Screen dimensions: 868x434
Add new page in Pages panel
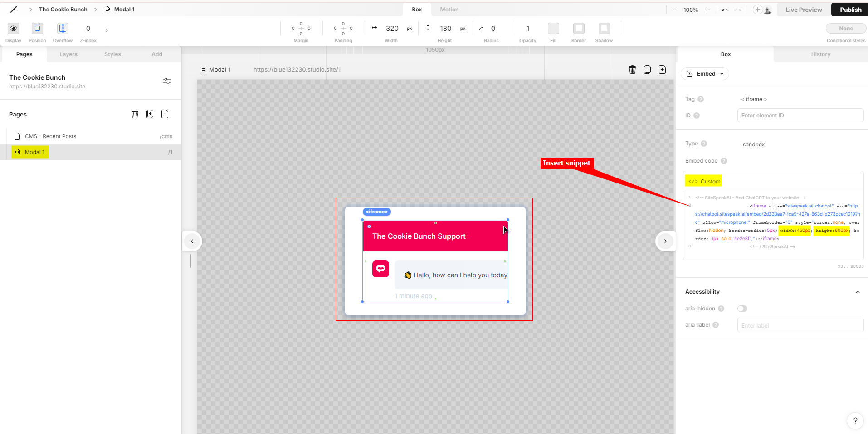point(165,114)
